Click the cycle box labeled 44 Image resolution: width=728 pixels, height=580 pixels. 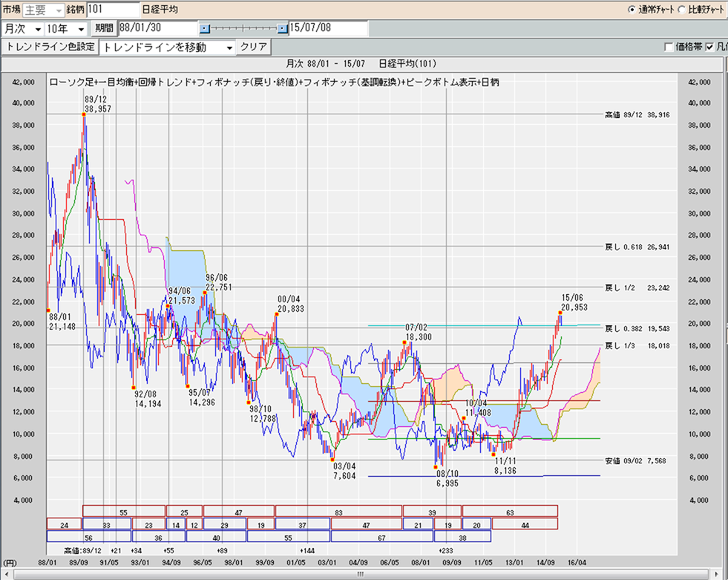click(525, 524)
